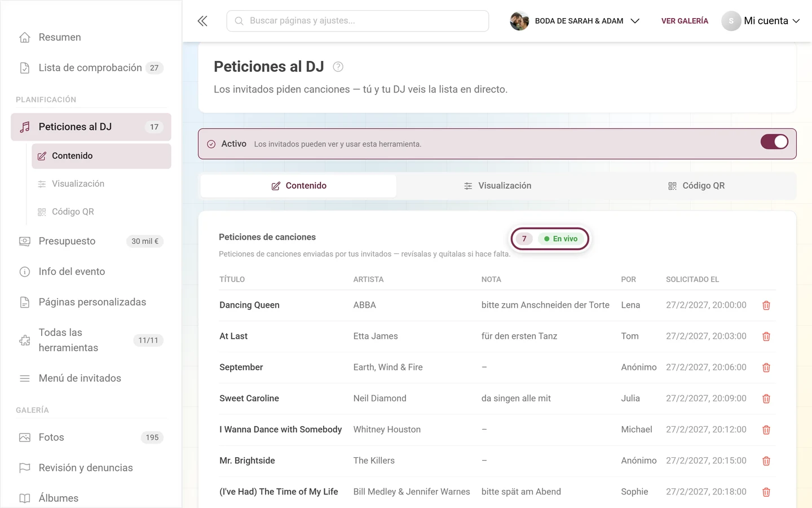Remove Sweet Caroline with trash icon
812x508 pixels.
click(x=766, y=398)
